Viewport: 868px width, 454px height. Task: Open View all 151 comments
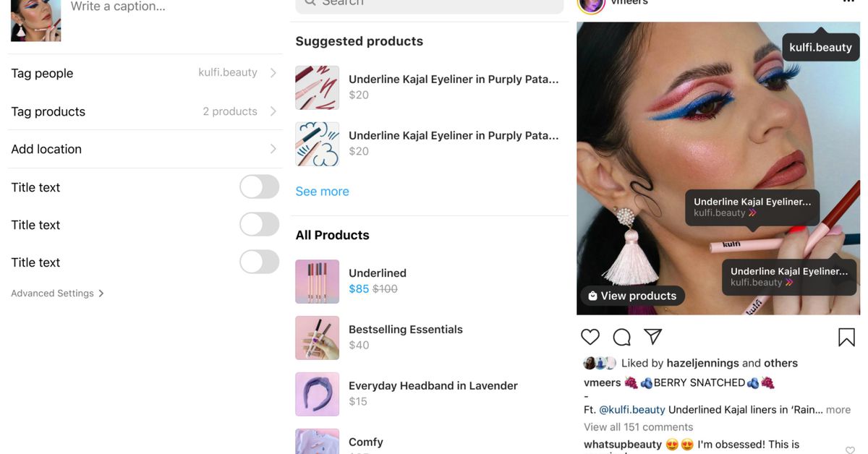(638, 427)
